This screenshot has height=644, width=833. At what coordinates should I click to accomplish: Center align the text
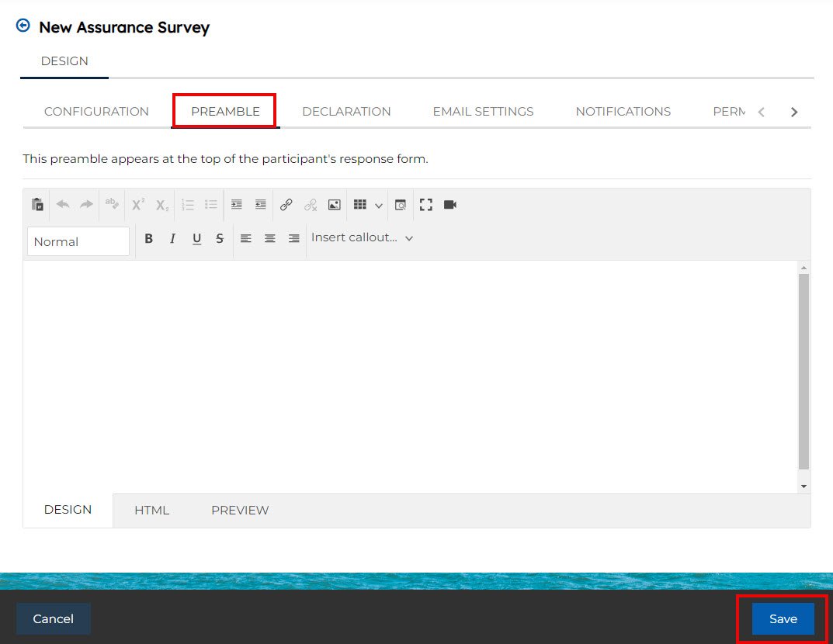[x=270, y=239]
